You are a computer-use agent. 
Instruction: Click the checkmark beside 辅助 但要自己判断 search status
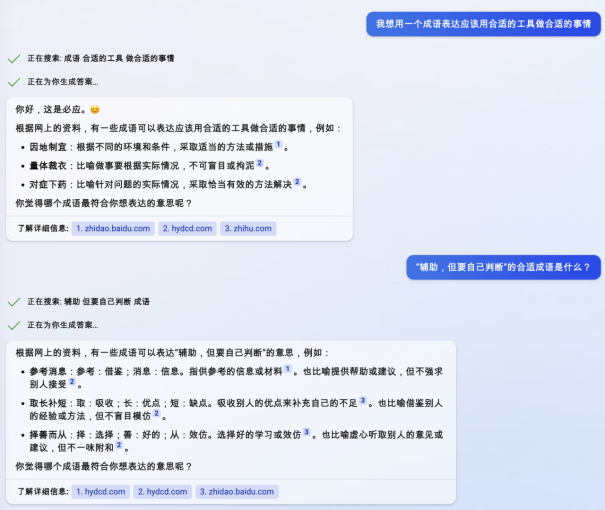coord(14,302)
